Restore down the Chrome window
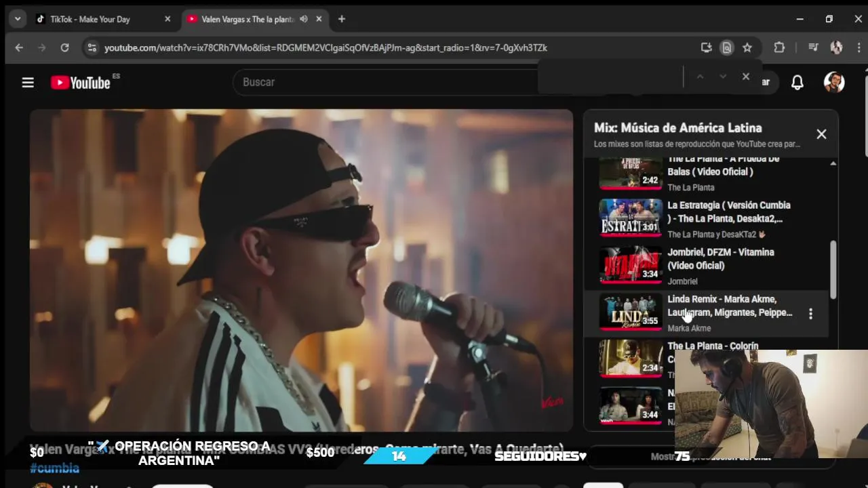Image resolution: width=868 pixels, height=488 pixels. [829, 19]
